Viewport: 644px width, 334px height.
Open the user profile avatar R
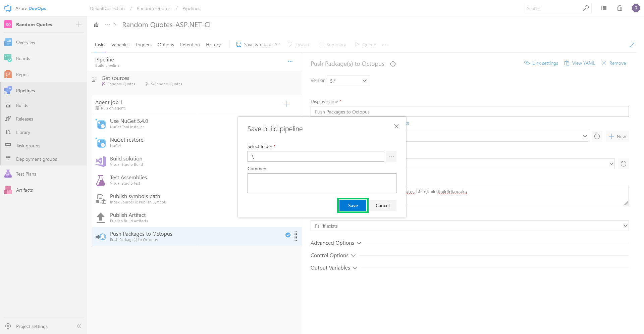coord(636,8)
